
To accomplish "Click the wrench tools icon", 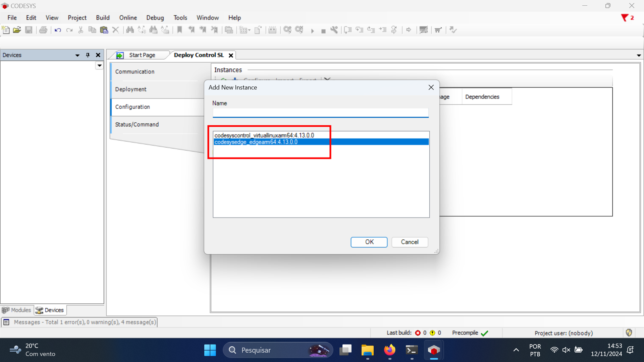I will click(x=334, y=30).
